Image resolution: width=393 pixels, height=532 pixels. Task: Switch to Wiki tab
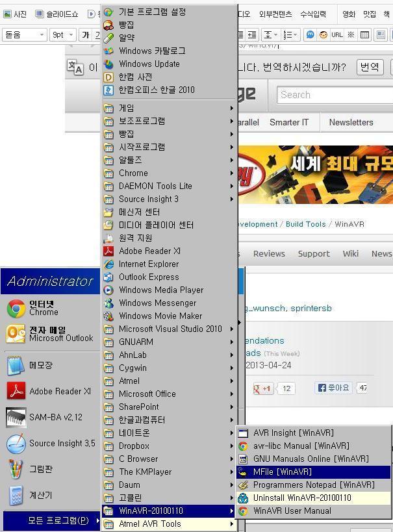351,253
